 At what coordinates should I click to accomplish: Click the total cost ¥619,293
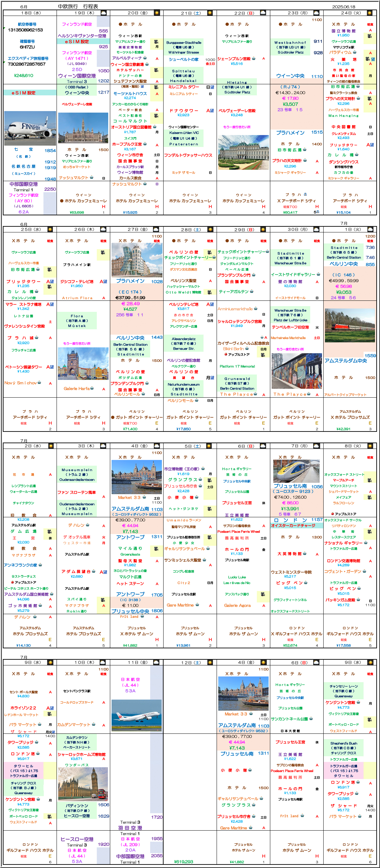pyautogui.click(x=184, y=861)
